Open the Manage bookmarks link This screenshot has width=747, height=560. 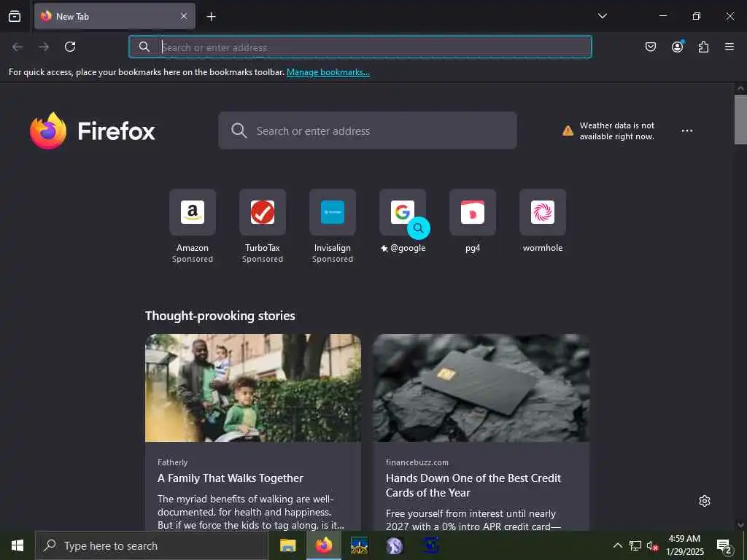pos(328,72)
